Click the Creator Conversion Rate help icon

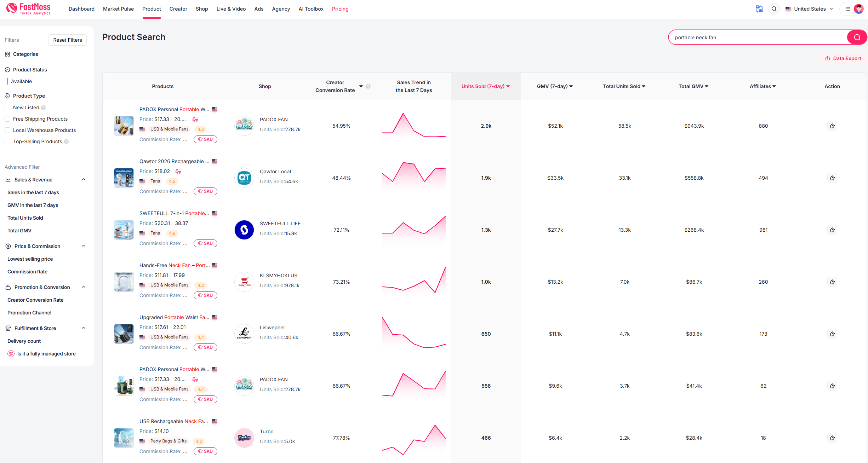[x=368, y=86]
